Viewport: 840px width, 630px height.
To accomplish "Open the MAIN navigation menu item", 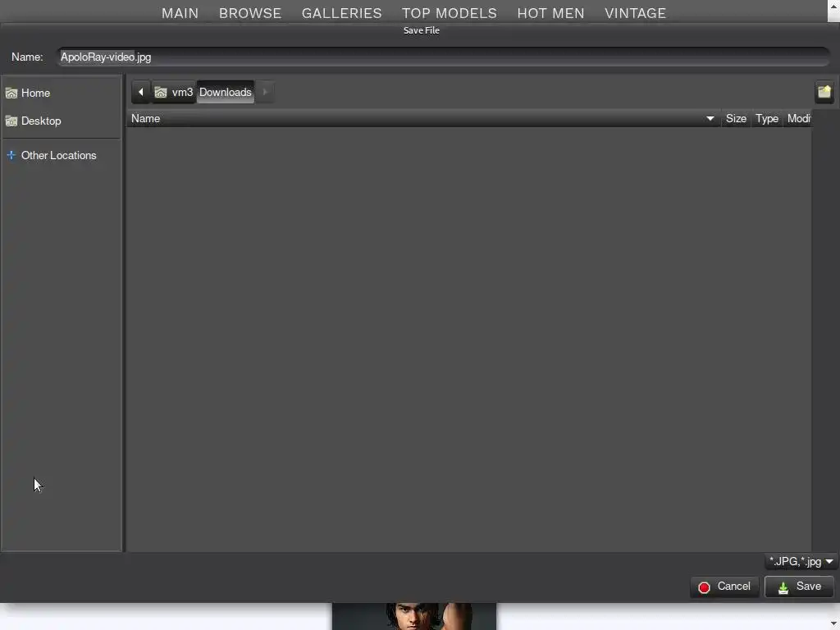I will (180, 13).
